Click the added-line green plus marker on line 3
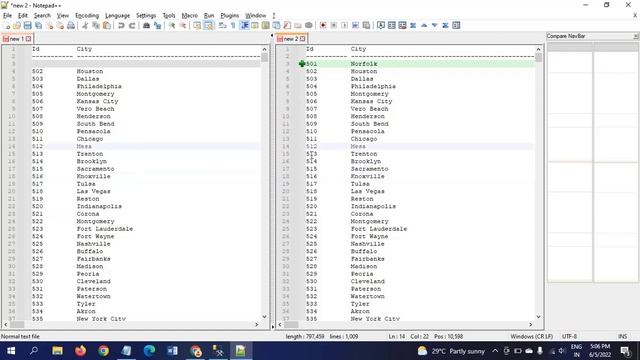 point(302,64)
